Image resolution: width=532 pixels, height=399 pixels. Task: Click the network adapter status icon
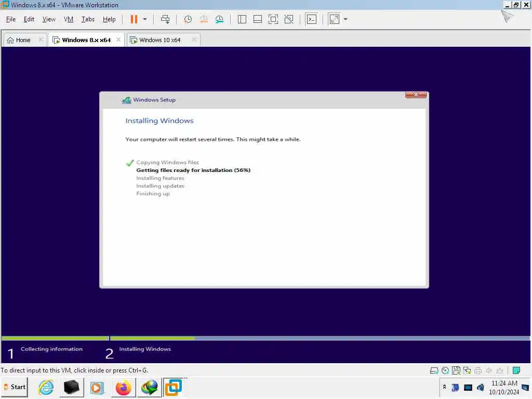467,370
